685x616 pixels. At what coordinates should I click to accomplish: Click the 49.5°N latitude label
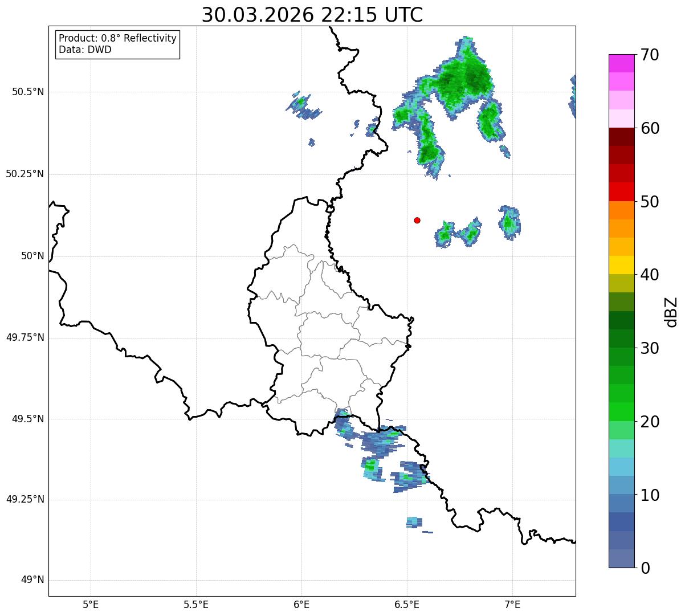(x=28, y=419)
